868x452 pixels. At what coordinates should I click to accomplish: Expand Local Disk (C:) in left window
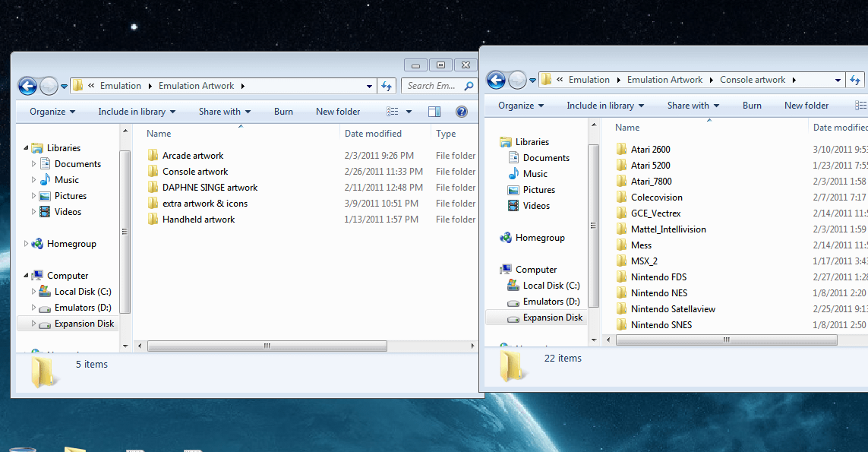(x=34, y=292)
